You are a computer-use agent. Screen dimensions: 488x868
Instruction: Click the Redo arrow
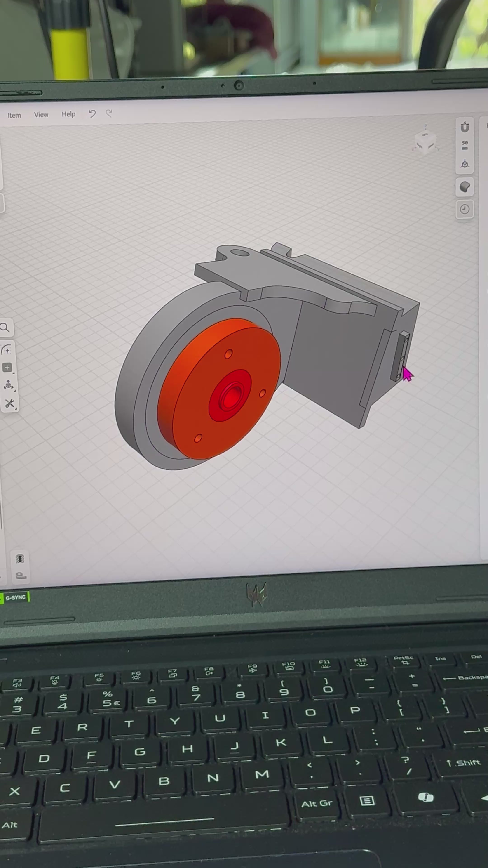[109, 113]
